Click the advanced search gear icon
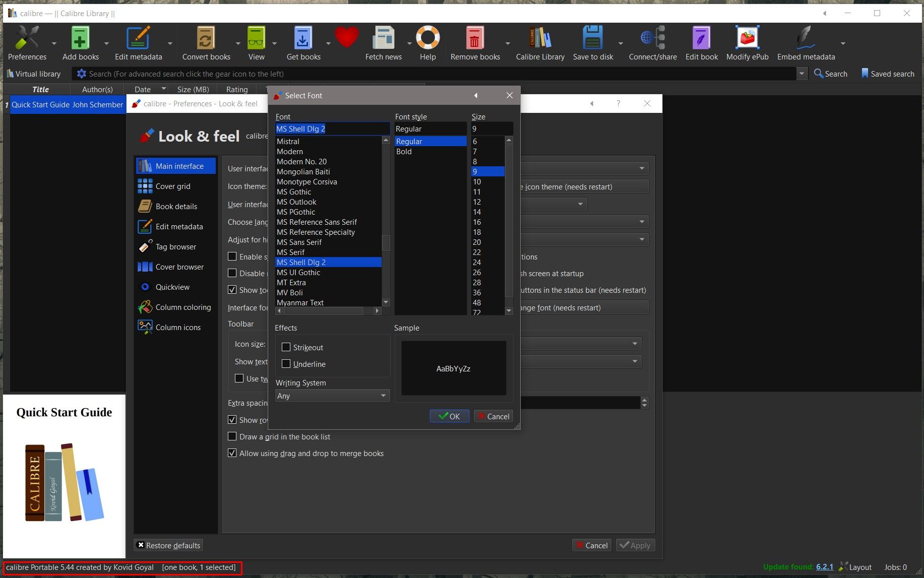 coord(81,74)
